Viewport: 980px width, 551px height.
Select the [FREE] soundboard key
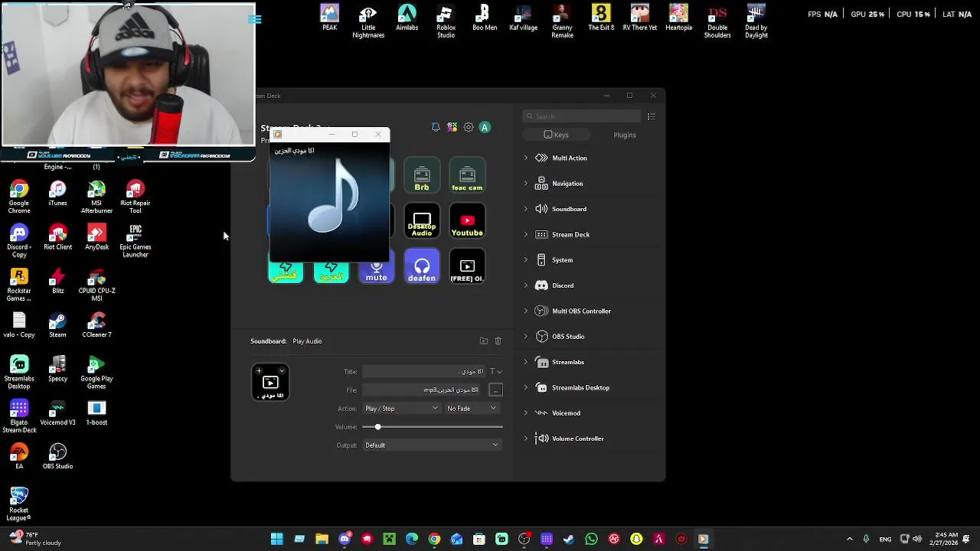(x=467, y=266)
